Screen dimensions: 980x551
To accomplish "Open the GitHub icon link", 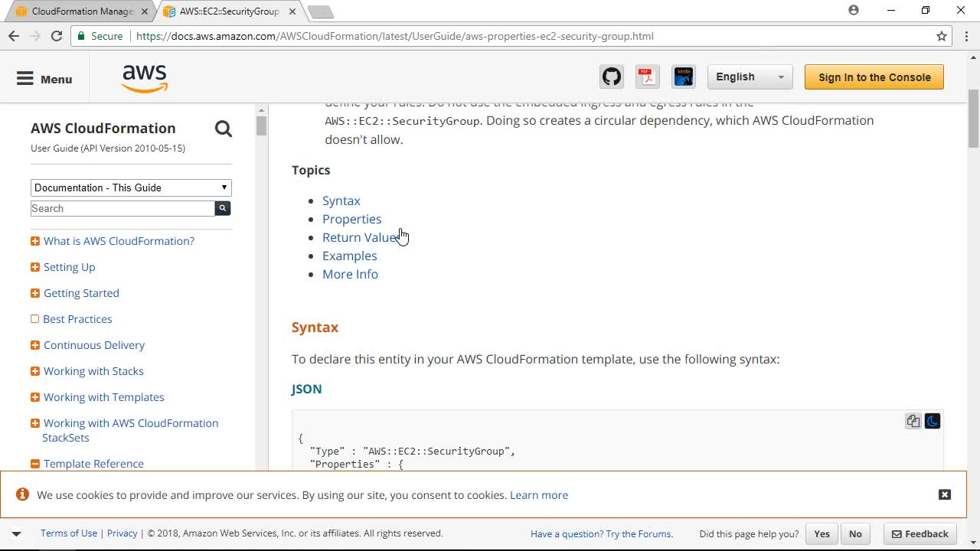I will click(611, 77).
